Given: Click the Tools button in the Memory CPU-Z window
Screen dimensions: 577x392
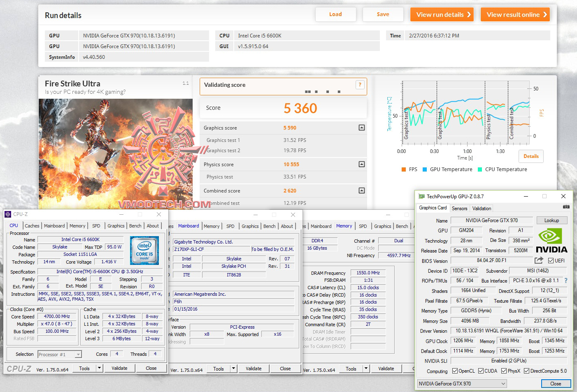Looking at the screenshot, I should [351, 369].
